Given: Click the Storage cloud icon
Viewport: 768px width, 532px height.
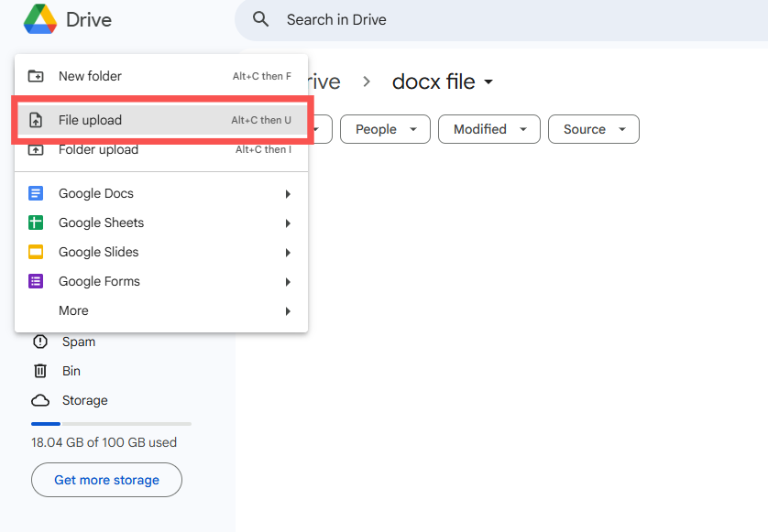Looking at the screenshot, I should [x=40, y=400].
